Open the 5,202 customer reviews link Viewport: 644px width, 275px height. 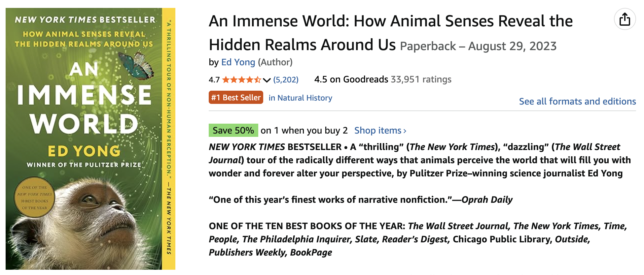tap(286, 80)
